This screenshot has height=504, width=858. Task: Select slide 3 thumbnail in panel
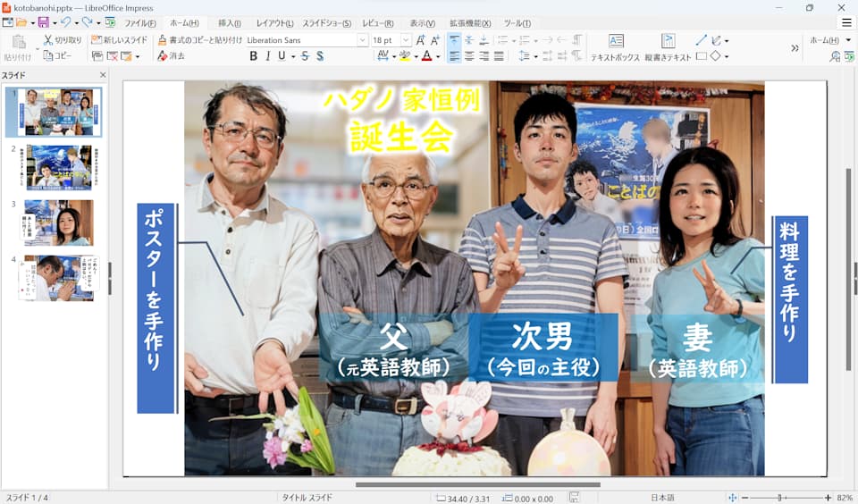pyautogui.click(x=59, y=223)
